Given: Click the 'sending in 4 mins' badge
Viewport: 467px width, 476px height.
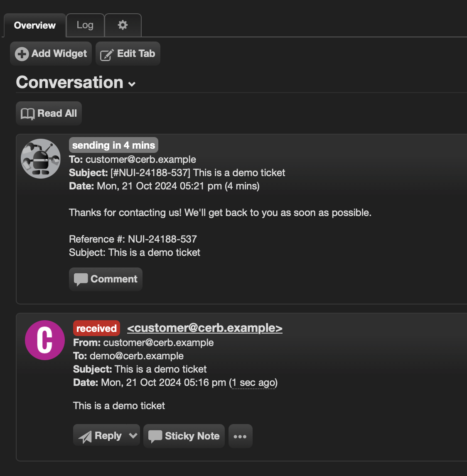Looking at the screenshot, I should [x=113, y=145].
